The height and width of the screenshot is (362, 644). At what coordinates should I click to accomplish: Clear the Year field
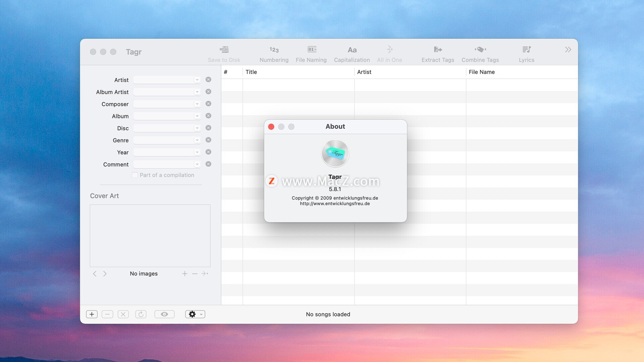tap(208, 152)
